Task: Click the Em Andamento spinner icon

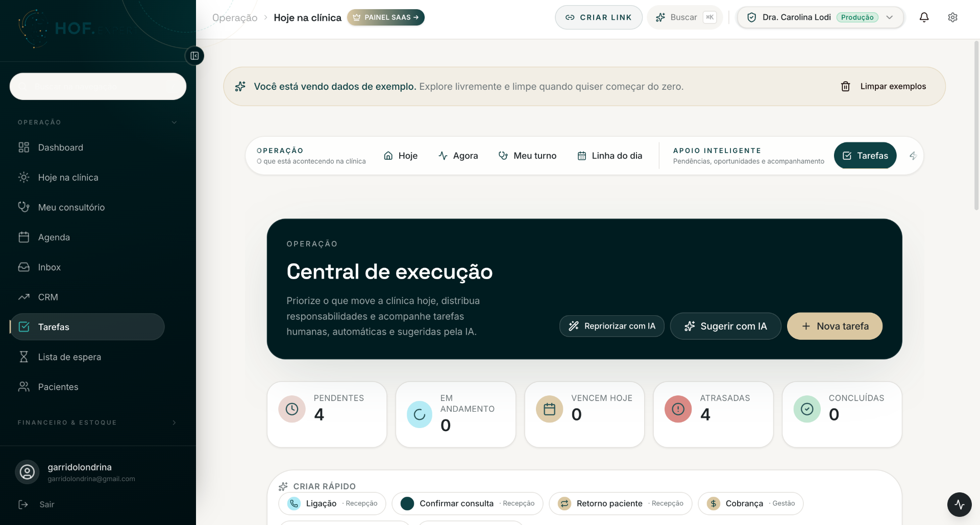Action: (x=420, y=415)
